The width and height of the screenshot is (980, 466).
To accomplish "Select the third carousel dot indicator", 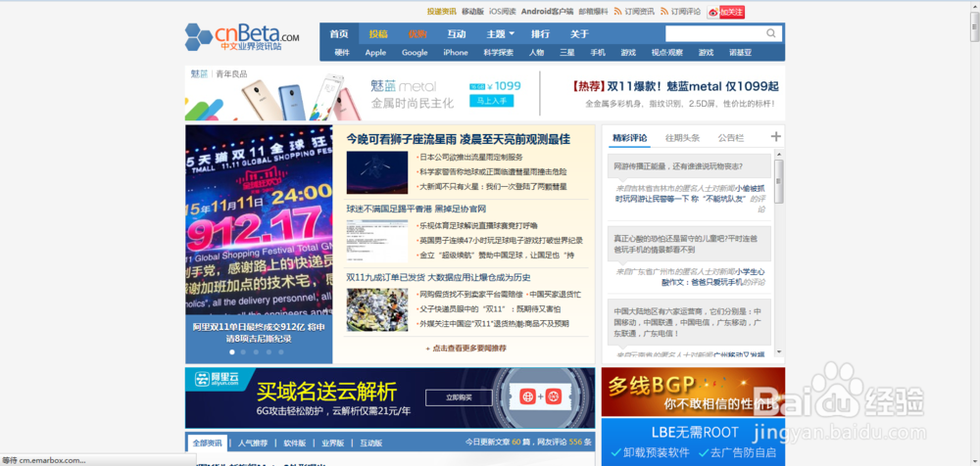I will coord(256,352).
